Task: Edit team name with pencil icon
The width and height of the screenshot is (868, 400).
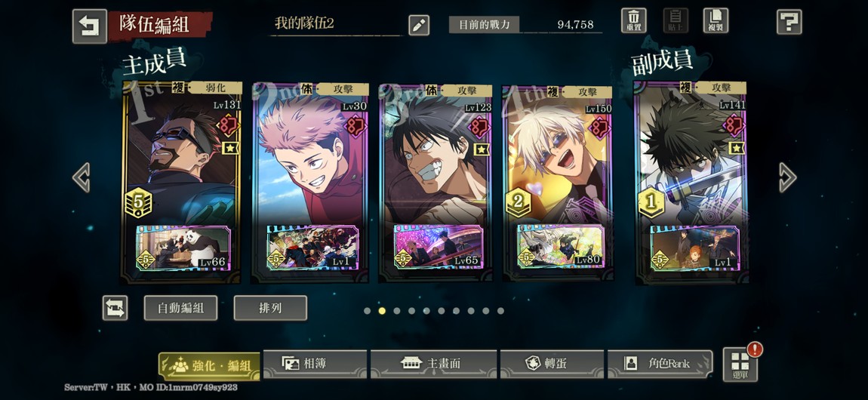Action: 418,25
